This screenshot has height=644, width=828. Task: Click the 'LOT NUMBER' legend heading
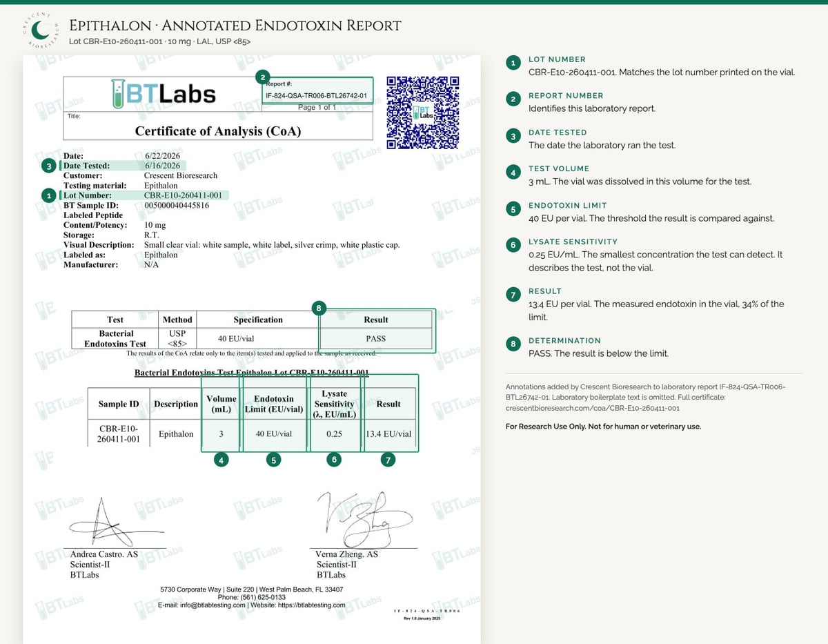pos(557,59)
